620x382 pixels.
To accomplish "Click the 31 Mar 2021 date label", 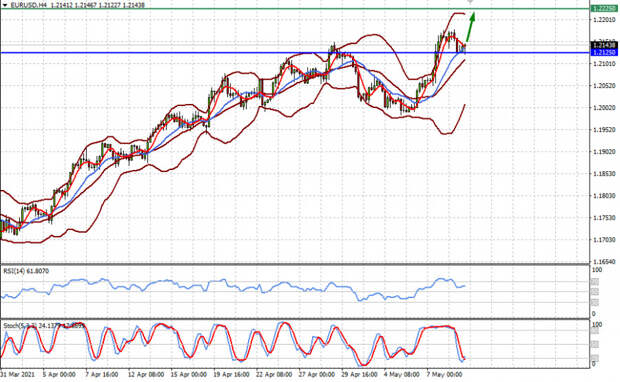I will coord(18,374).
